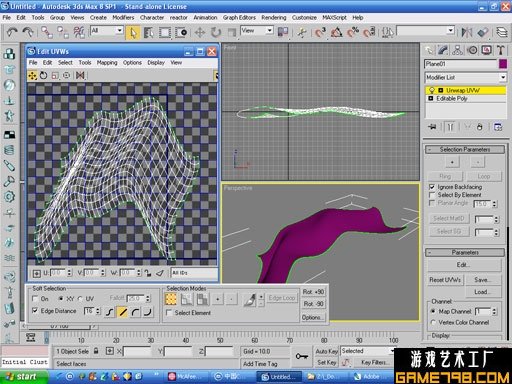Toggle the Edge Distance checkbox
The width and height of the screenshot is (512, 384).
click(x=35, y=311)
